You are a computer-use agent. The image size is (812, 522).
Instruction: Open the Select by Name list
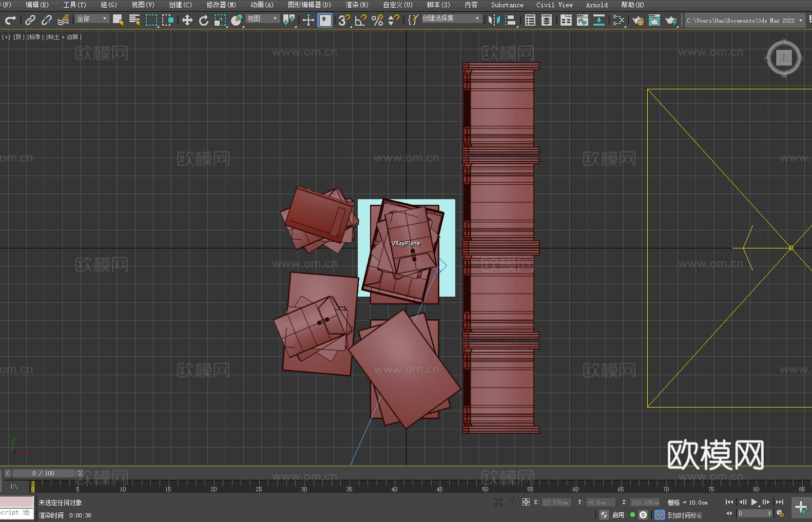(134, 20)
